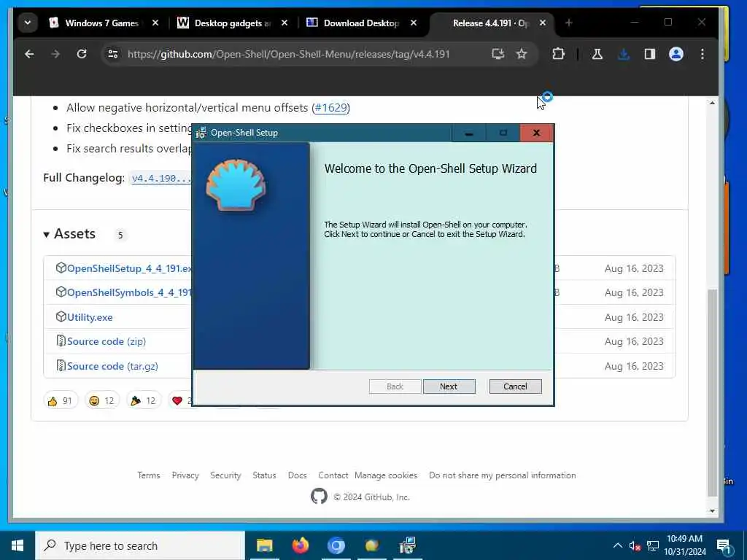
Task: Open Contact footer link
Action: (x=333, y=475)
